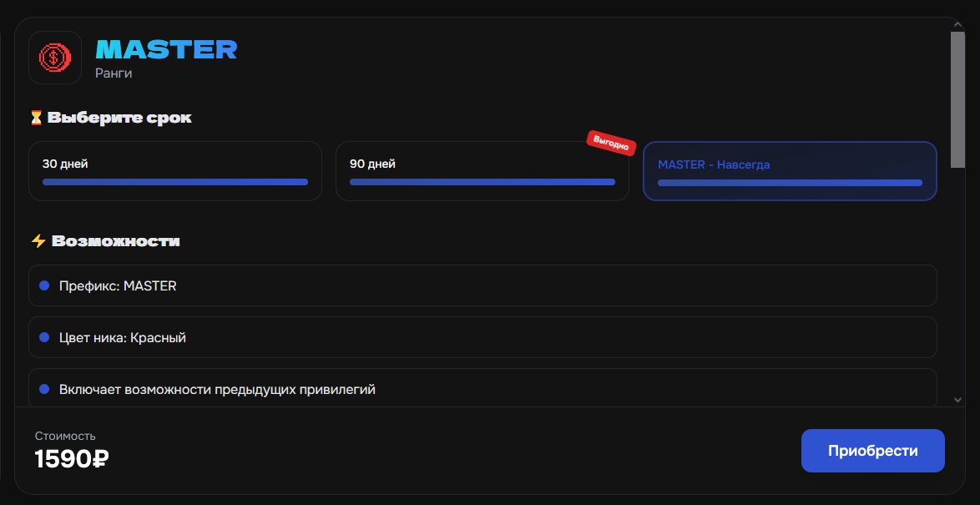Click the lightning bolt icon beside Возможности

[38, 240]
